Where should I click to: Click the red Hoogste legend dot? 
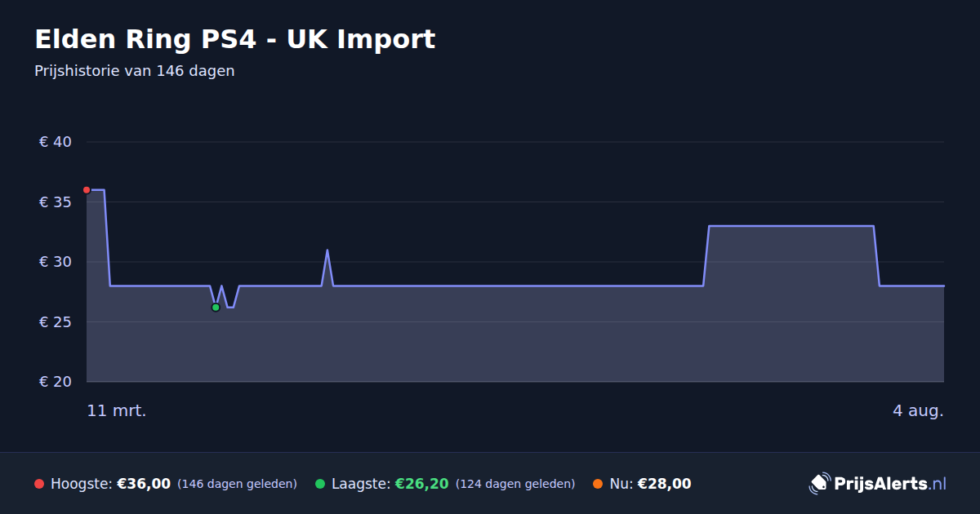pos(39,484)
